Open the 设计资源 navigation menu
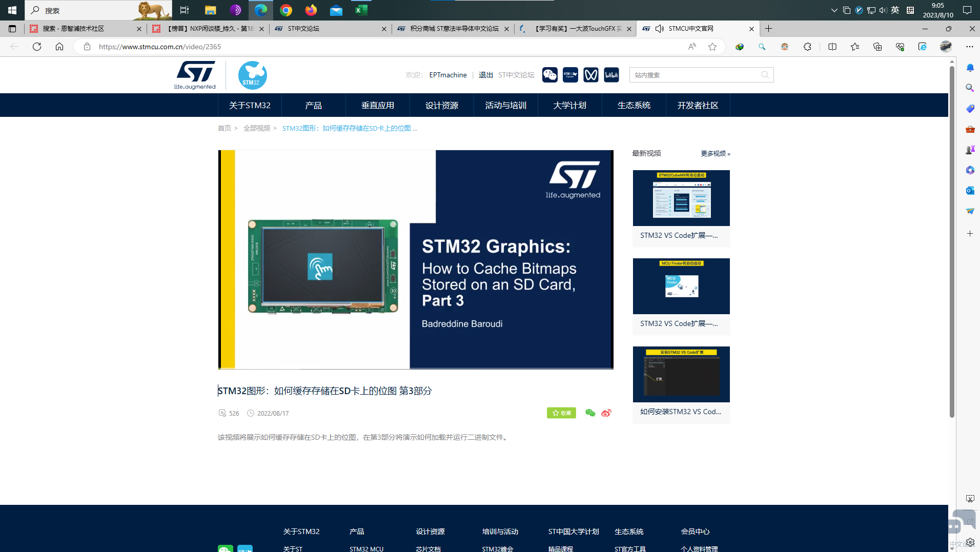Screen dimensions: 980x552 442,105
